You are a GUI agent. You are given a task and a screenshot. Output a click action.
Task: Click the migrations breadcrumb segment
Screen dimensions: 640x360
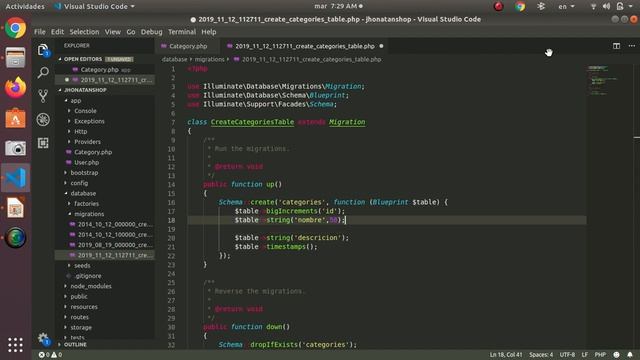coord(209,59)
